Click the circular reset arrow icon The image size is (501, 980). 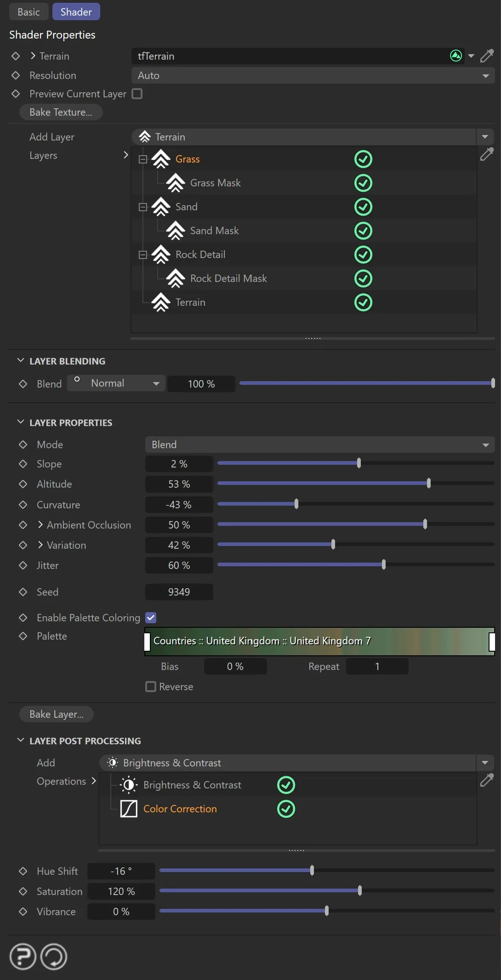click(x=54, y=957)
